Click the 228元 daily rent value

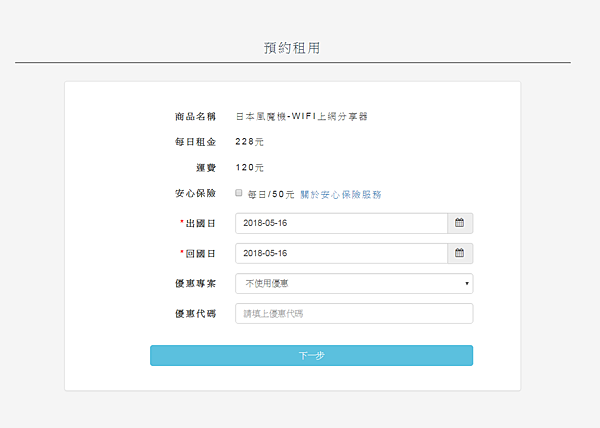pyautogui.click(x=249, y=142)
